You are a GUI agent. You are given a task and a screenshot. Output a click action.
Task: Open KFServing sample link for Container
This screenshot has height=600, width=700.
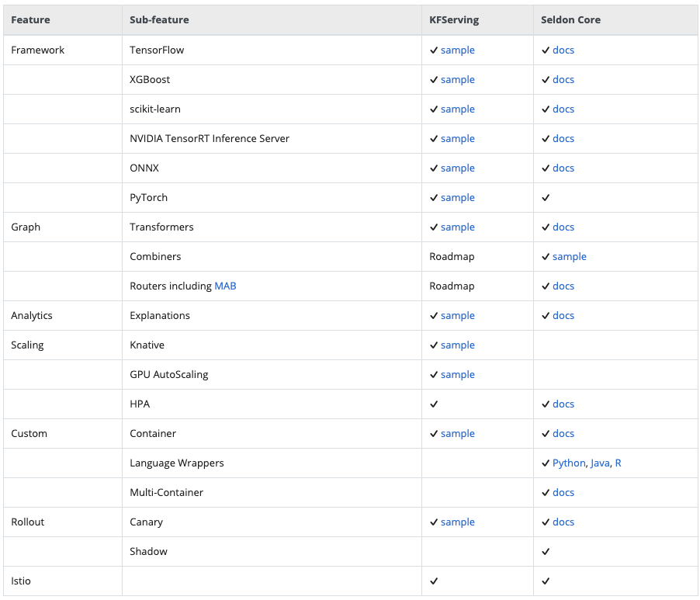457,433
